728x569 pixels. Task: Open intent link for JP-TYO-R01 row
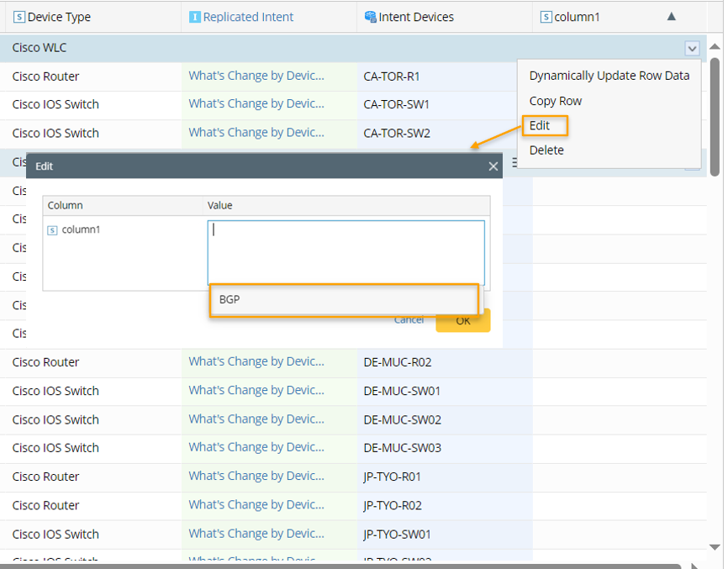pyautogui.click(x=256, y=477)
